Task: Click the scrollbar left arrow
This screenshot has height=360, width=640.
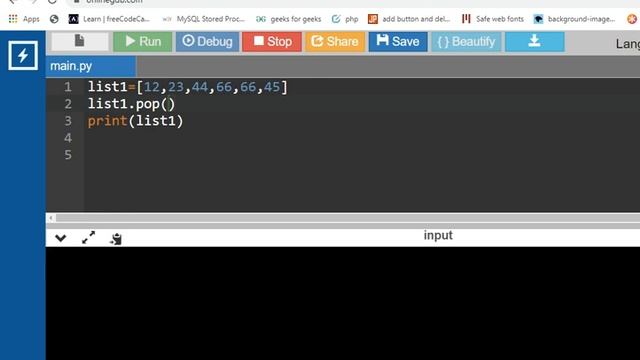Action: (51, 218)
